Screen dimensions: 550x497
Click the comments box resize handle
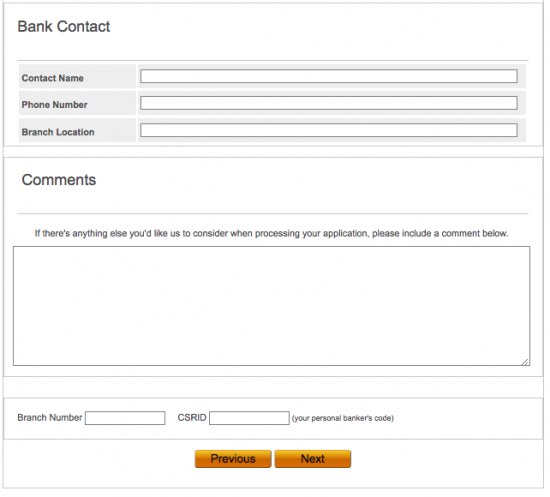(x=525, y=362)
